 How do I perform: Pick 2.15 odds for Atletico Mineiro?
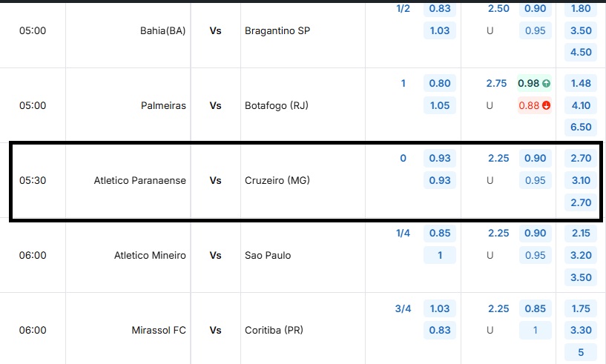[x=581, y=234]
